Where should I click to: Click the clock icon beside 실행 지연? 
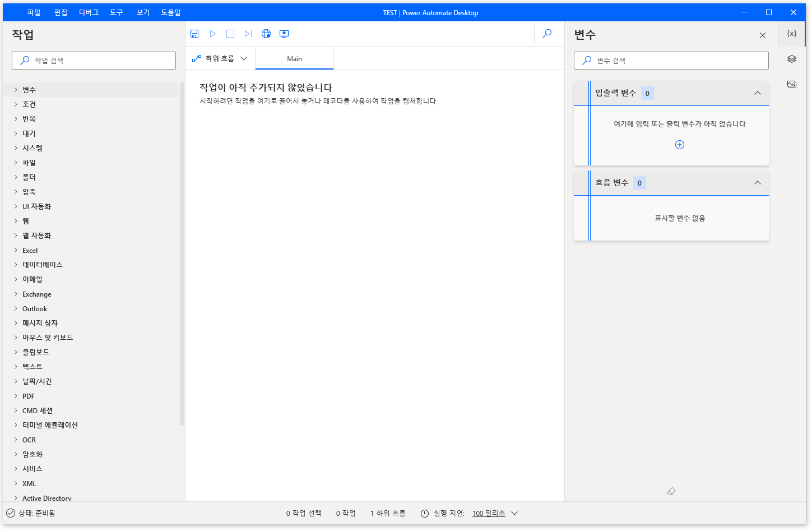pyautogui.click(x=425, y=514)
